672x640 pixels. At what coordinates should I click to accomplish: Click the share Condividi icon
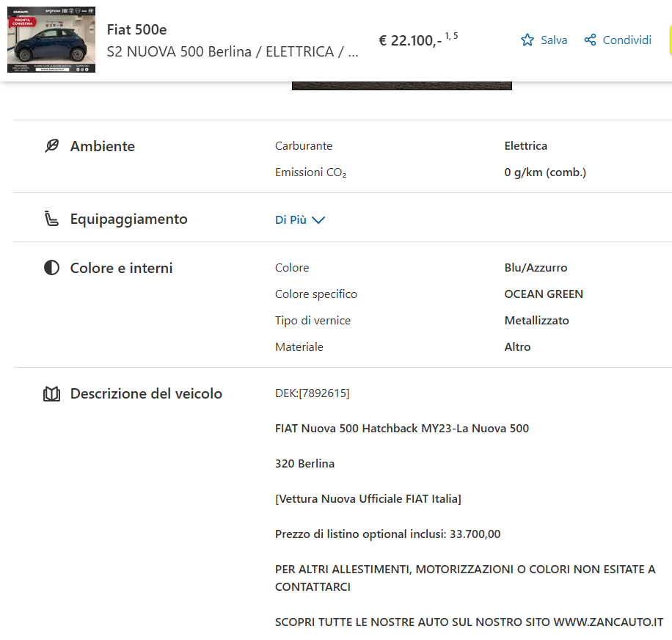(590, 40)
